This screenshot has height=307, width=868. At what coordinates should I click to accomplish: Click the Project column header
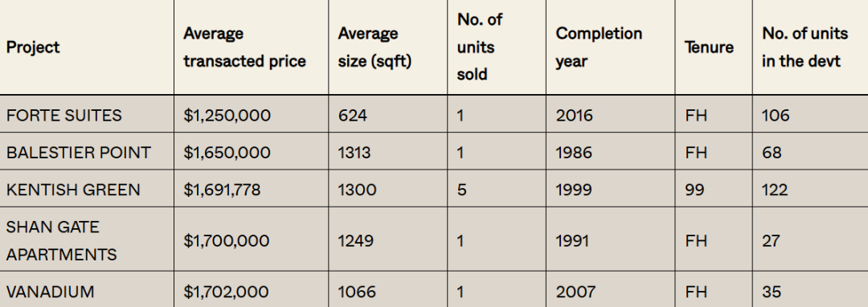tap(33, 47)
